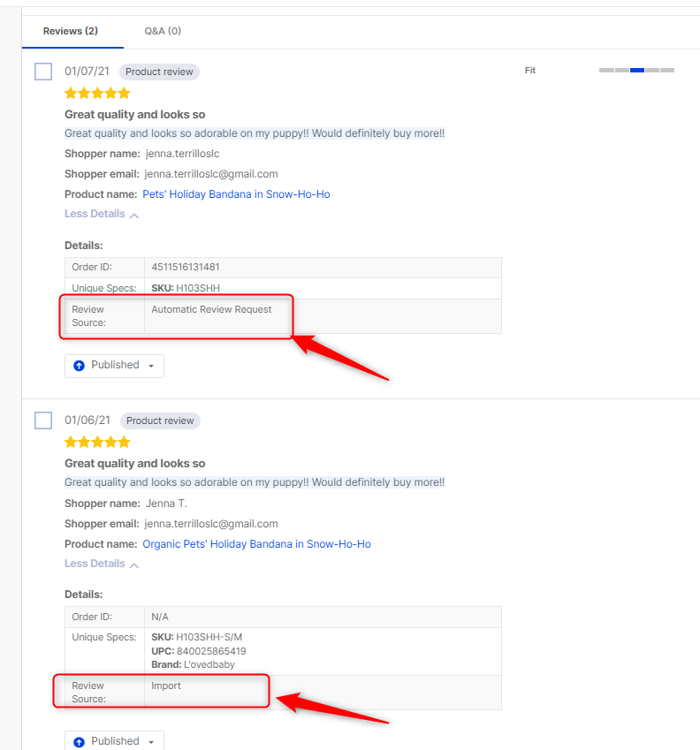The image size is (700, 750).
Task: Click the Fit rating scale bar
Action: [x=636, y=71]
